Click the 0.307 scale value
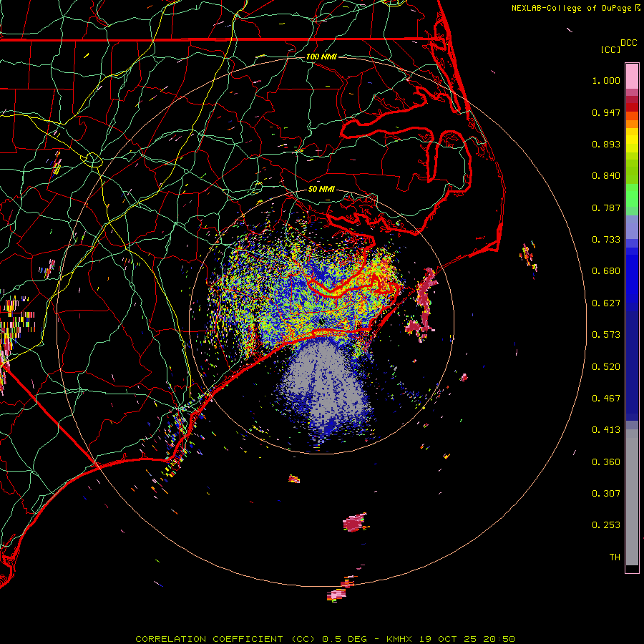This screenshot has height=644, width=644. point(606,494)
